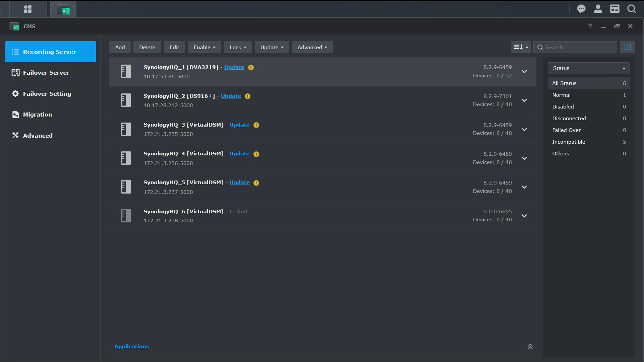Expand the SynologyHQ_5 row details
The width and height of the screenshot is (644, 362).
click(x=524, y=187)
